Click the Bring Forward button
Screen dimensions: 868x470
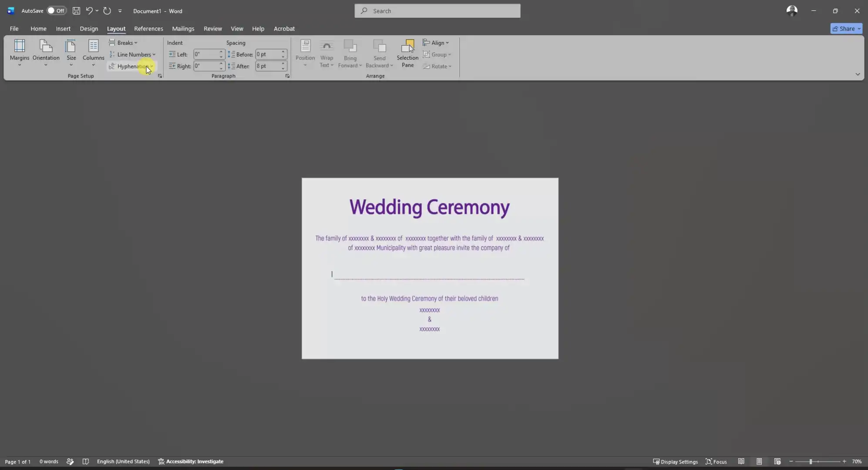[350, 53]
